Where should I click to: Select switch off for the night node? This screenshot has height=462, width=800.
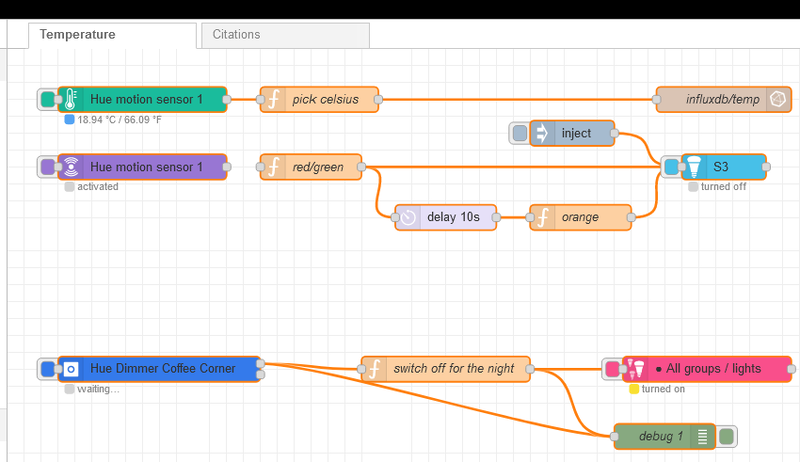[x=445, y=369]
